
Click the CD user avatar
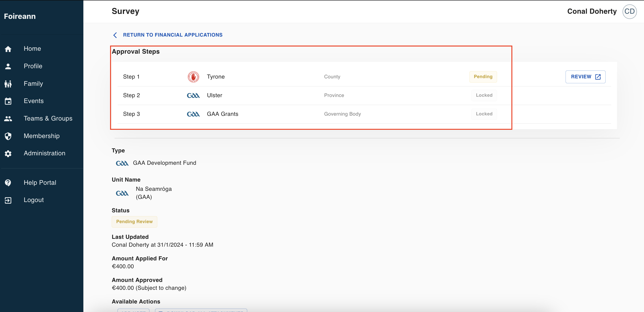pyautogui.click(x=629, y=11)
